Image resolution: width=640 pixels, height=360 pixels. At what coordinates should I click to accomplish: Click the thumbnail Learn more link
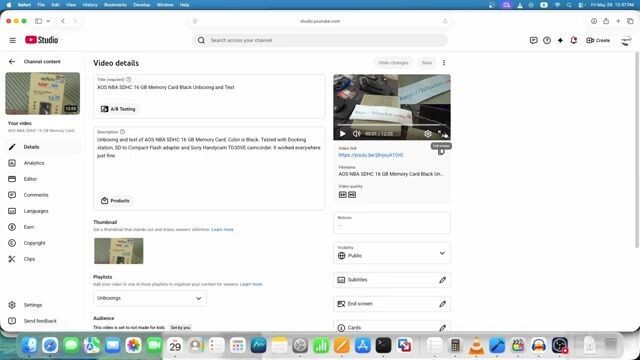(x=222, y=229)
